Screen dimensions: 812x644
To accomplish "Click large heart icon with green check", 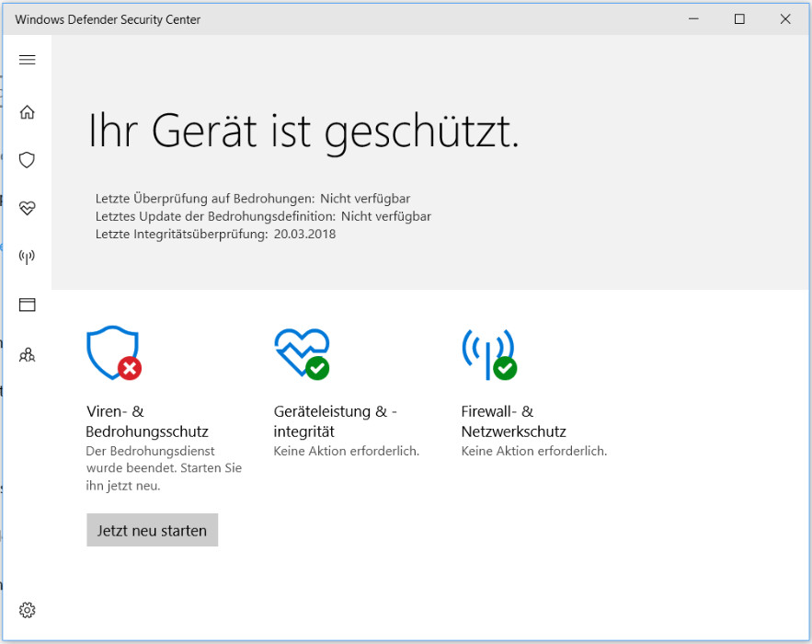I will 302,352.
